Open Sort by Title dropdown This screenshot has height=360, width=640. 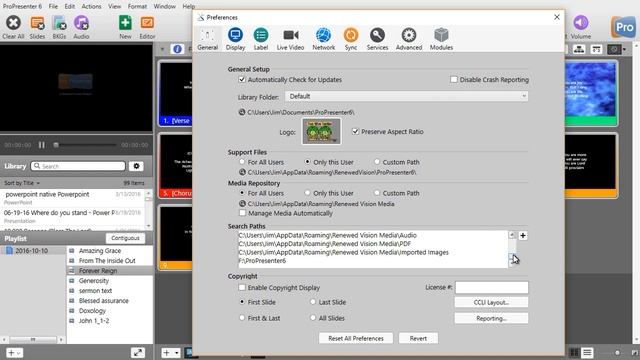tap(22, 183)
